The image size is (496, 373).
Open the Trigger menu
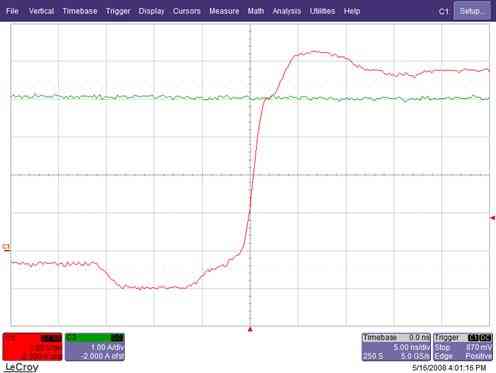(118, 11)
